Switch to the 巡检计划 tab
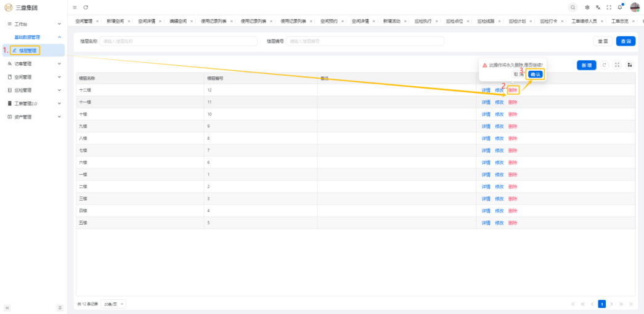644x314 pixels. 517,22
